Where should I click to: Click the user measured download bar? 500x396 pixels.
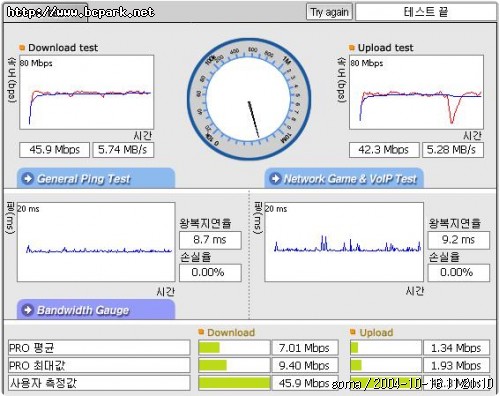234,383
